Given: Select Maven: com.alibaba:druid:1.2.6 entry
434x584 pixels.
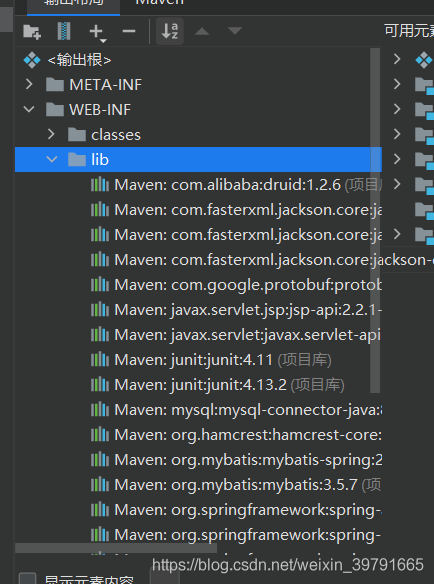Looking at the screenshot, I should [227, 185].
